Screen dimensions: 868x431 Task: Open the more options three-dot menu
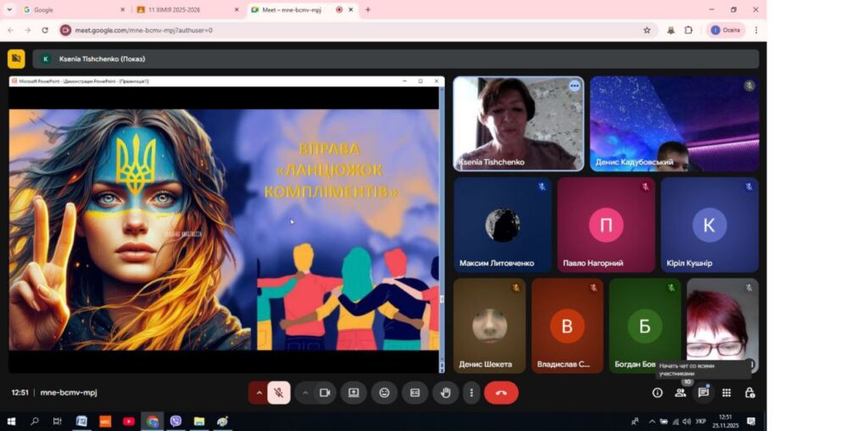tap(471, 393)
